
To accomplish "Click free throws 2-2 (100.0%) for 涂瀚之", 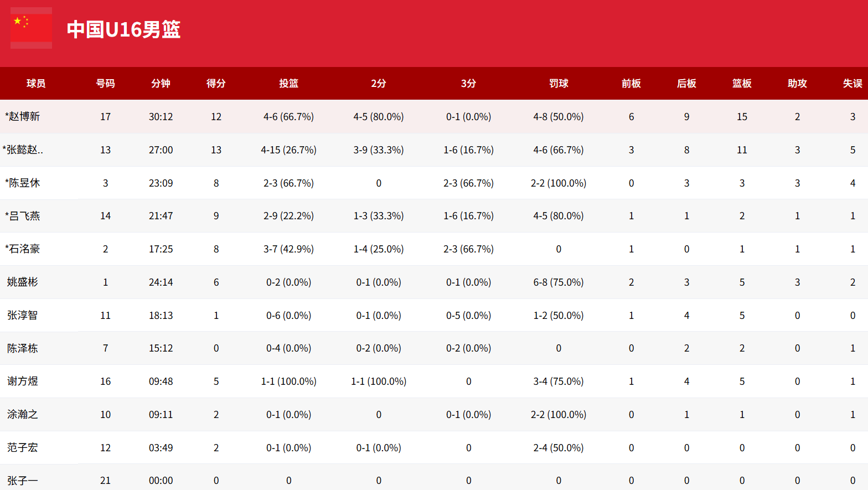I will tap(559, 415).
